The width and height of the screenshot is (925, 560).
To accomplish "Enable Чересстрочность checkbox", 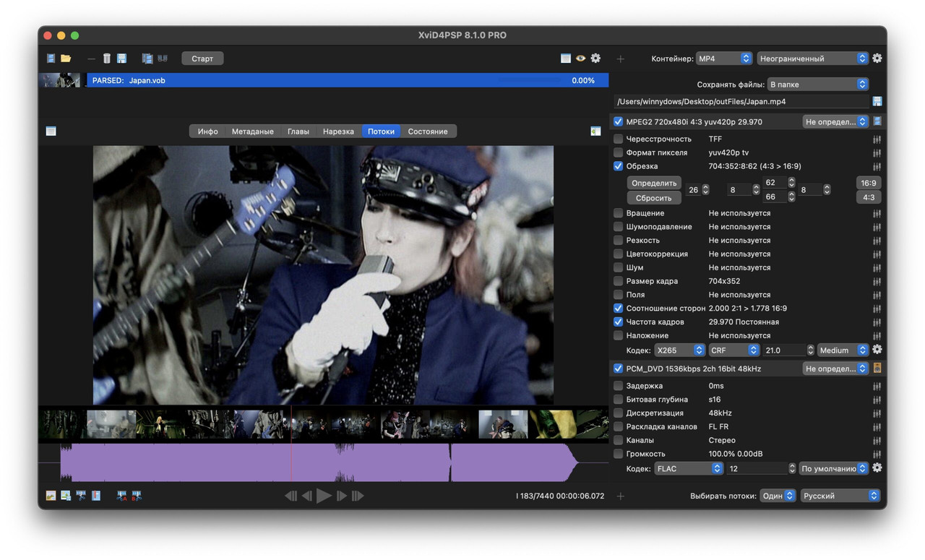I will point(618,139).
